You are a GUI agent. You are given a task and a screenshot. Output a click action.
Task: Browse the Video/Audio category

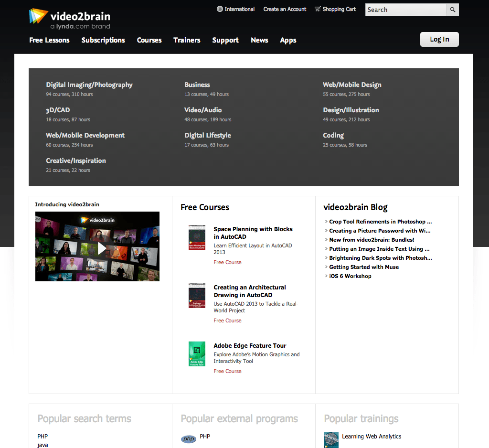click(x=203, y=110)
